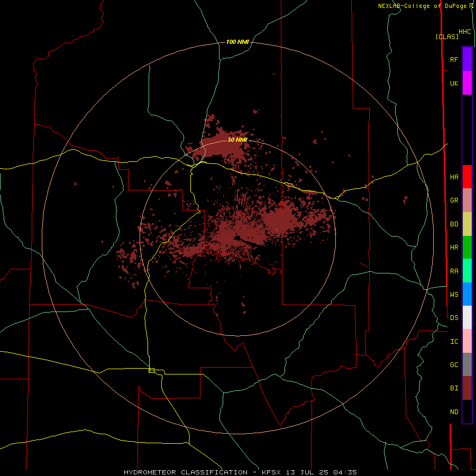Select the dusty pink GR legend swatch
Image resolution: width=476 pixels, height=476 pixels.
click(467, 200)
